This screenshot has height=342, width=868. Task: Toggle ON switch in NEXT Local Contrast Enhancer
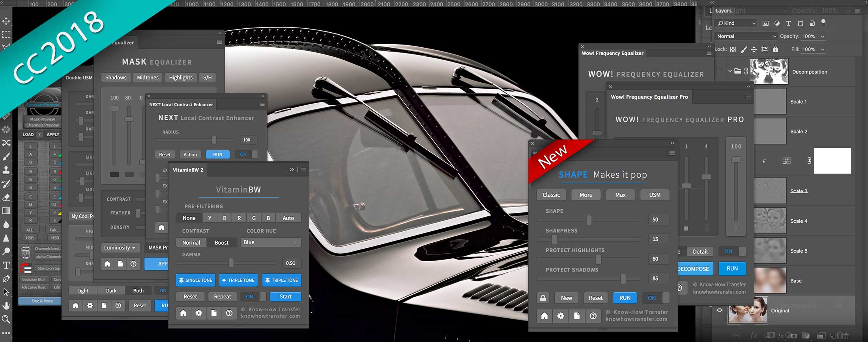point(247,154)
